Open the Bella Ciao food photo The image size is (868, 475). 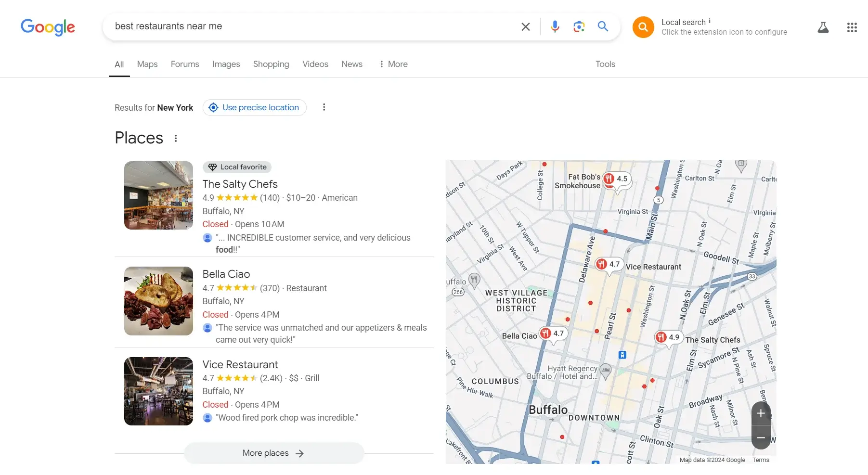[158, 301]
